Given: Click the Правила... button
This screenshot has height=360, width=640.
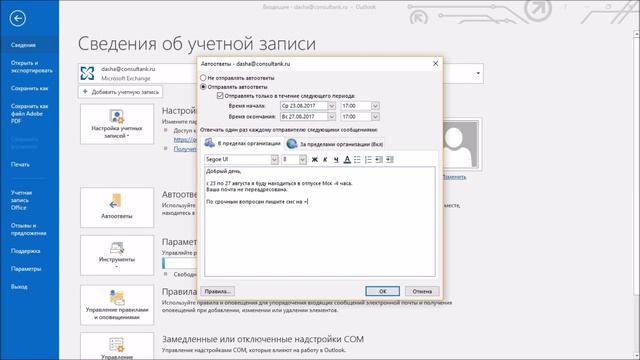Looking at the screenshot, I should pos(218,291).
